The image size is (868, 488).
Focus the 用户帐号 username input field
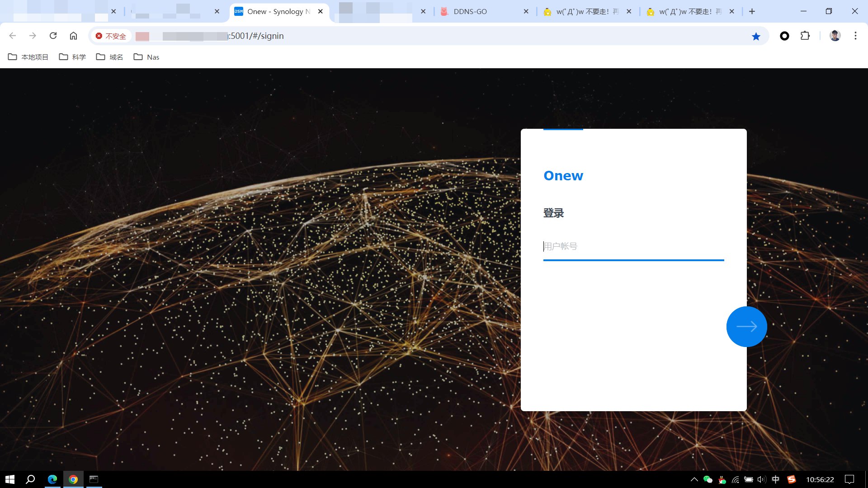[633, 247]
